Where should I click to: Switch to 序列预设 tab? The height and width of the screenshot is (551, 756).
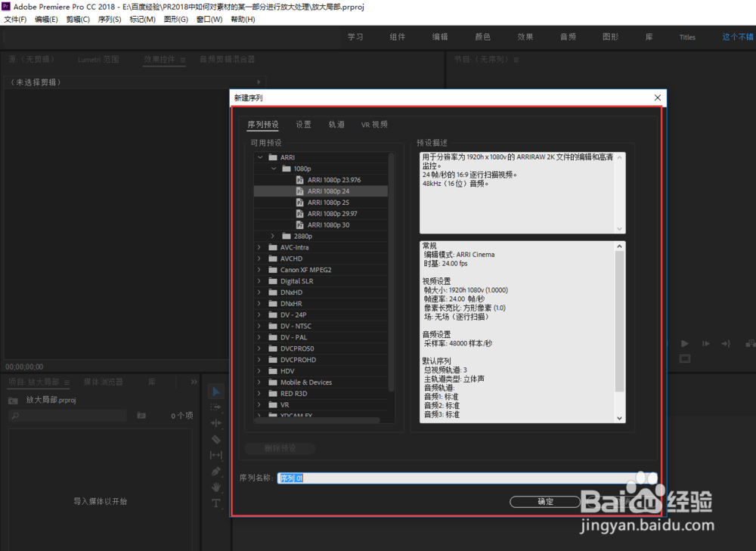click(263, 125)
